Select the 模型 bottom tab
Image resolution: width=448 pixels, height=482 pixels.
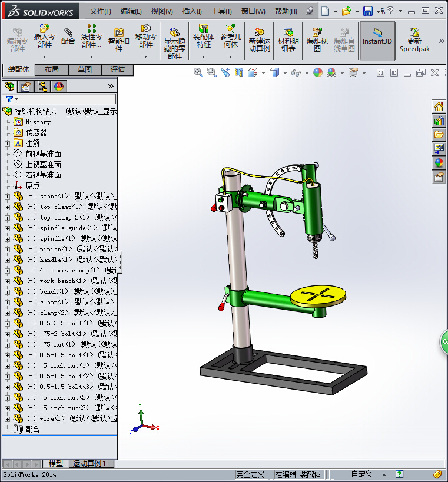tap(56, 464)
